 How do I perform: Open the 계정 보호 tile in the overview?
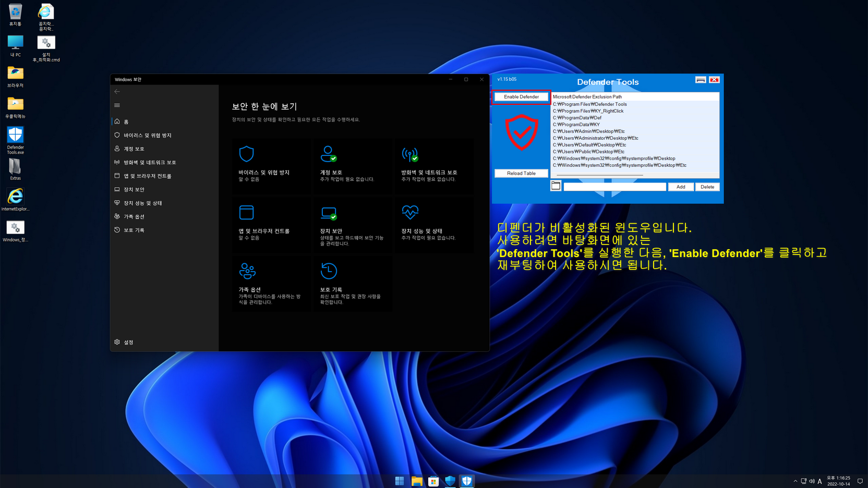tap(352, 166)
